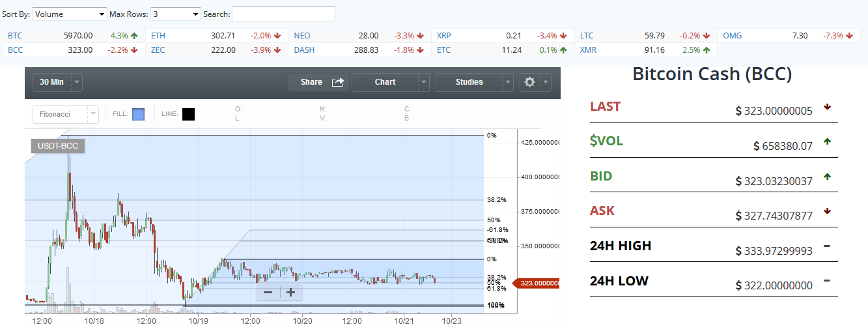Click the red down arrow beside DASH
Image resolution: width=868 pixels, height=333 pixels.
[421, 50]
